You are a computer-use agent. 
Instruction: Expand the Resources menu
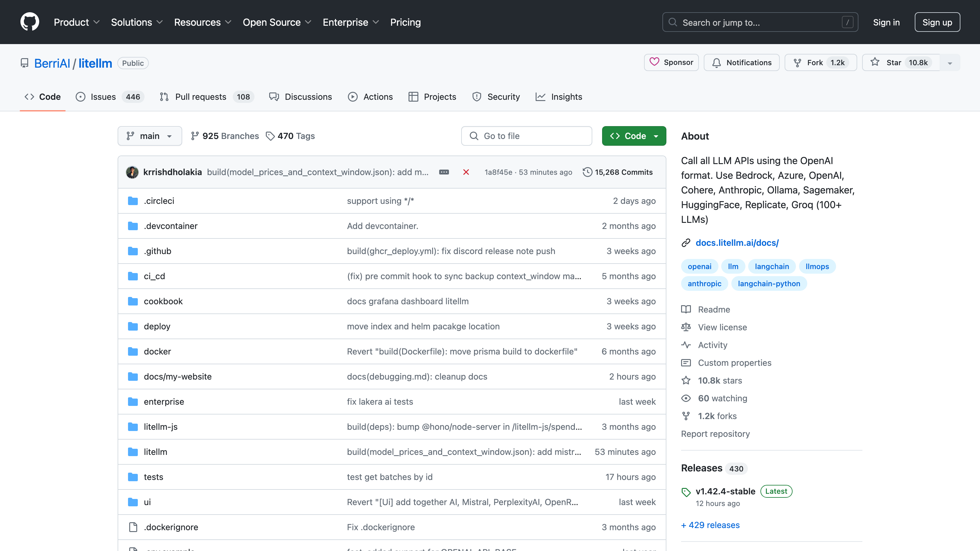(202, 22)
